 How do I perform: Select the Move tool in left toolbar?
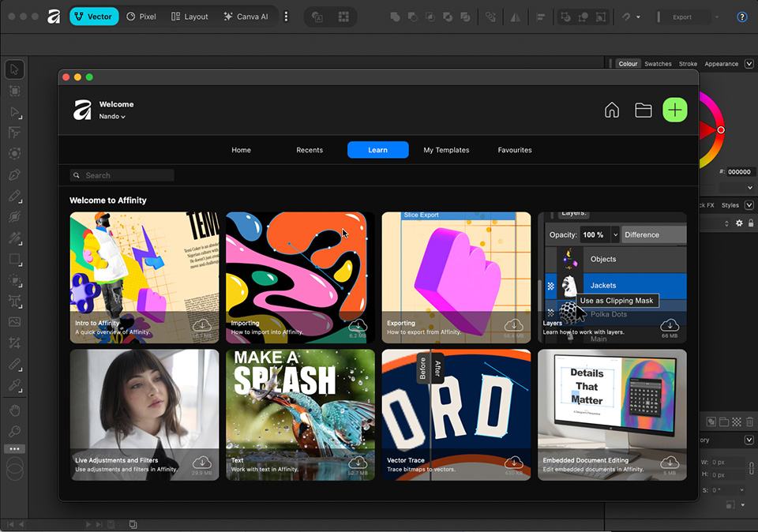[14, 69]
